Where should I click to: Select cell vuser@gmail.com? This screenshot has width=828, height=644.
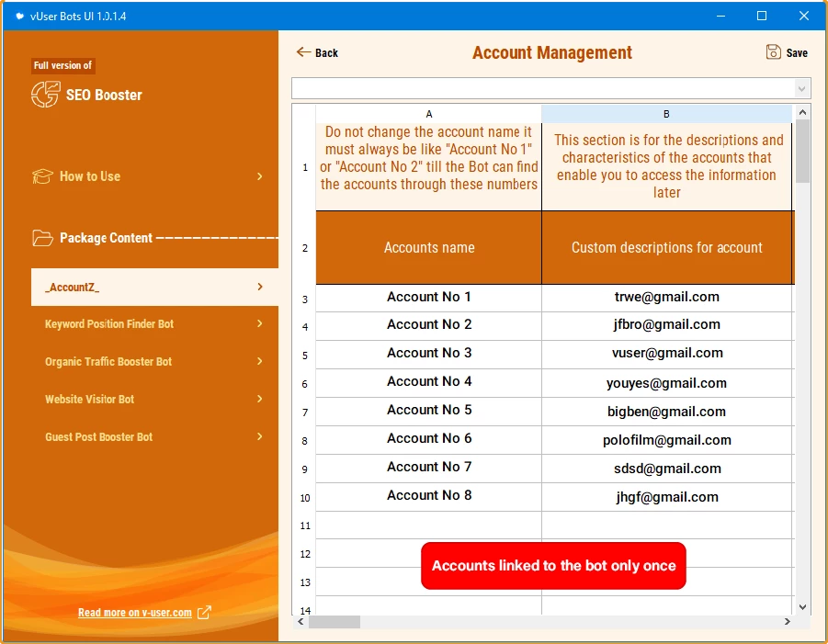click(x=666, y=353)
